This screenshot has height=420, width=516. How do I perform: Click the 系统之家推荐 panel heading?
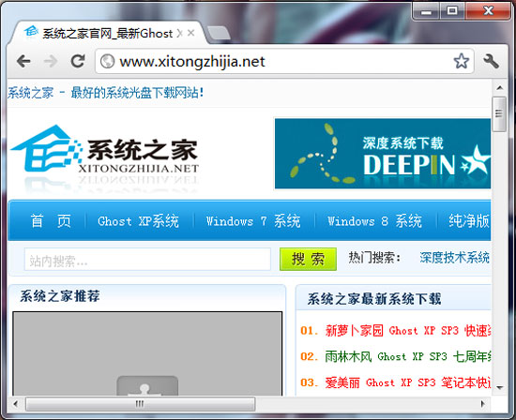tap(59, 296)
